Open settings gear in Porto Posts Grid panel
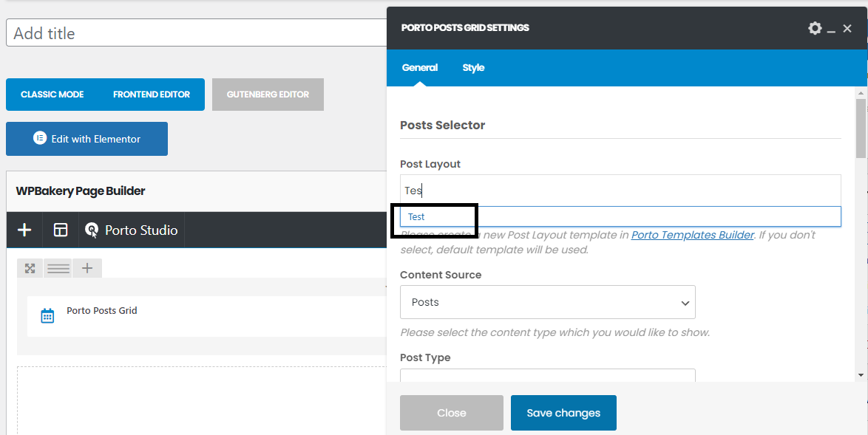Screen dimensions: 868x435 [815, 28]
